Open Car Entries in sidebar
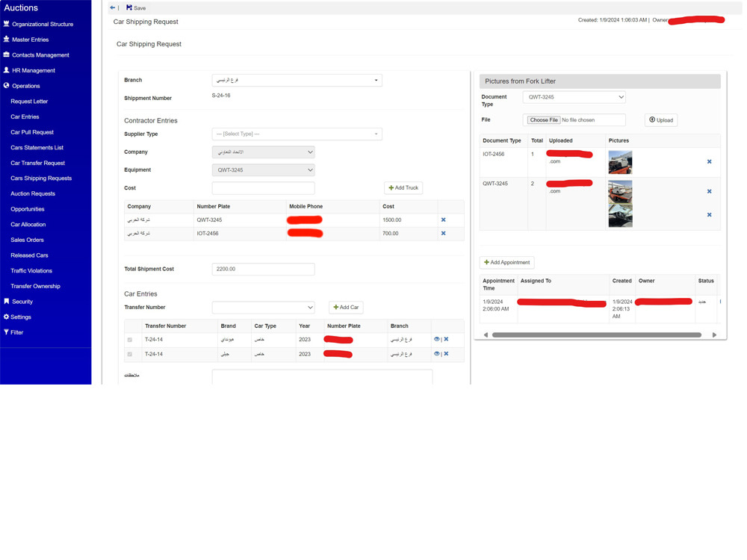747x560 pixels. click(x=25, y=116)
